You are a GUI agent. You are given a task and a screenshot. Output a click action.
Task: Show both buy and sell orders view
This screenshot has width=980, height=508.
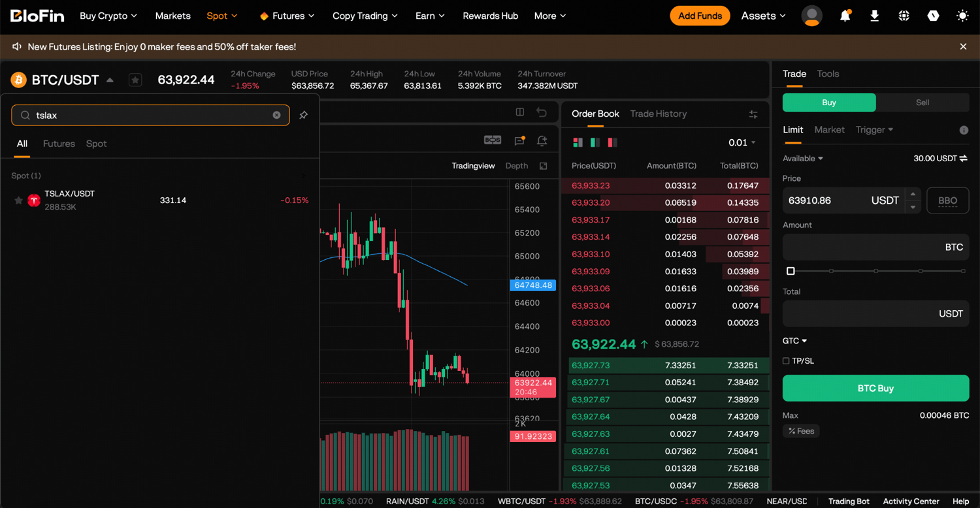tap(578, 142)
